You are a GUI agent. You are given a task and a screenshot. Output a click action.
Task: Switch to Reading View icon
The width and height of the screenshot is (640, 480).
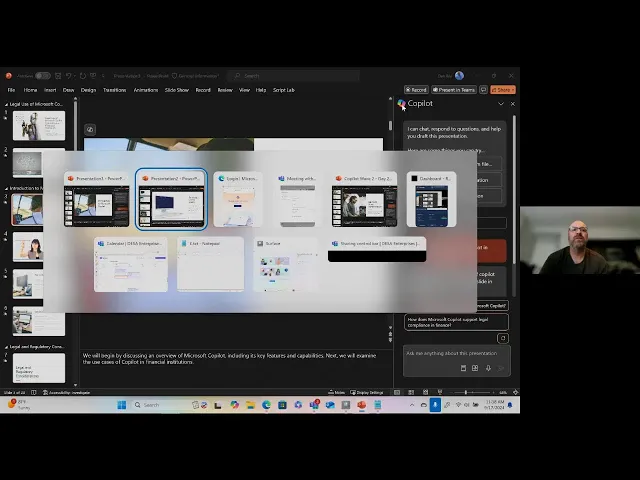click(425, 392)
